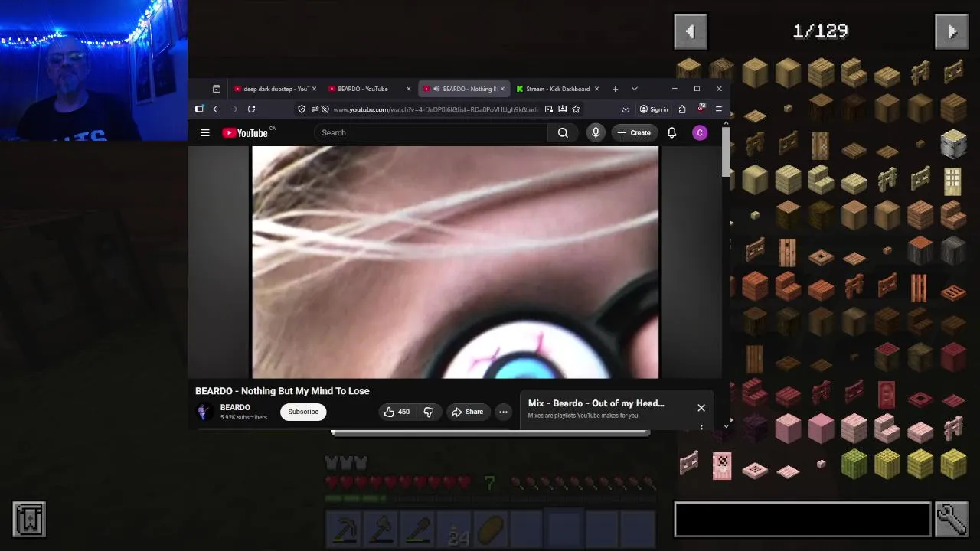
Task: Open a new browser tab
Action: click(614, 89)
